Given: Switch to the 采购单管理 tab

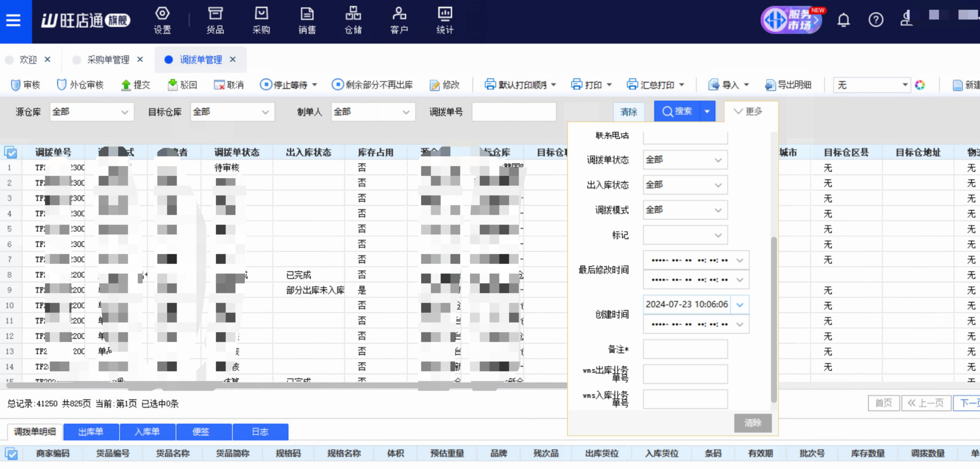Looking at the screenshot, I should (108, 60).
